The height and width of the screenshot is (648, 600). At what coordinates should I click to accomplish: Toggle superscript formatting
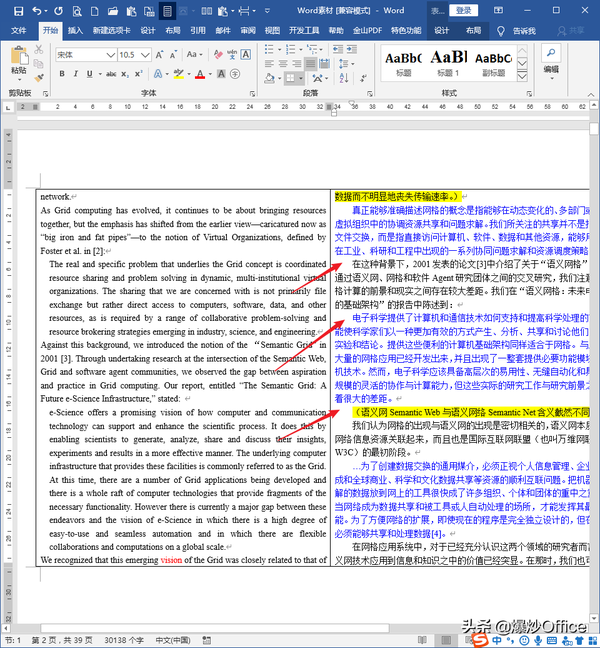(x=139, y=74)
